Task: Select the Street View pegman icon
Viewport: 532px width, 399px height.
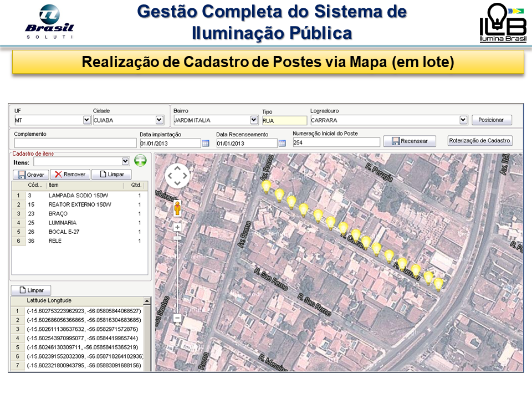Action: pos(177,208)
